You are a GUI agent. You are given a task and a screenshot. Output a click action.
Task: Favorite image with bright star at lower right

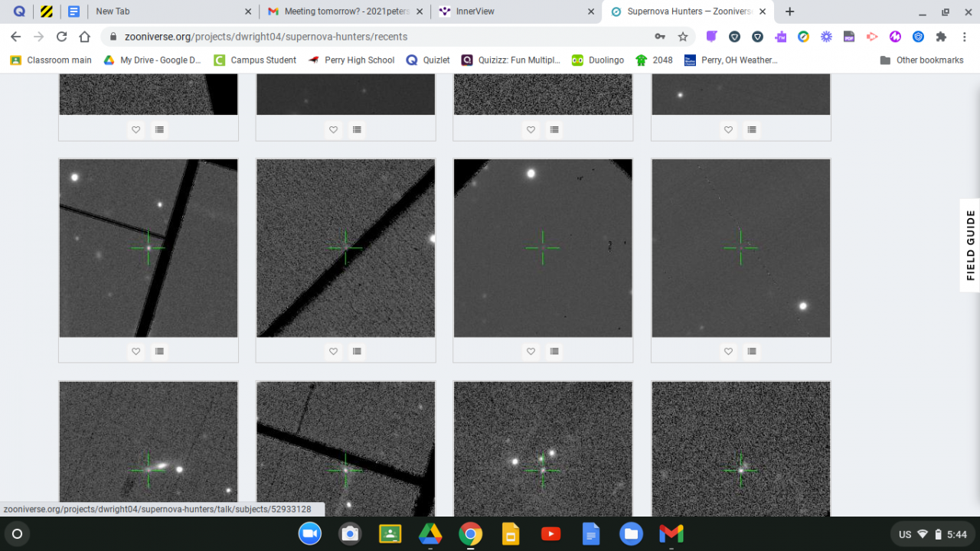(x=729, y=351)
